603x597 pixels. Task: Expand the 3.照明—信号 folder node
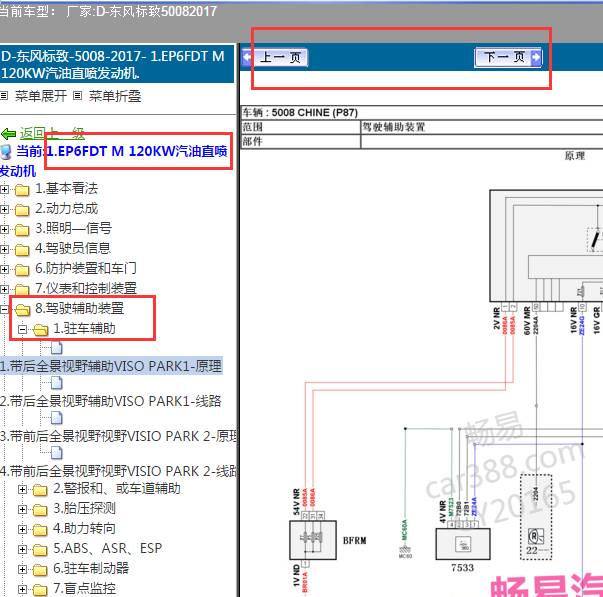(5, 229)
